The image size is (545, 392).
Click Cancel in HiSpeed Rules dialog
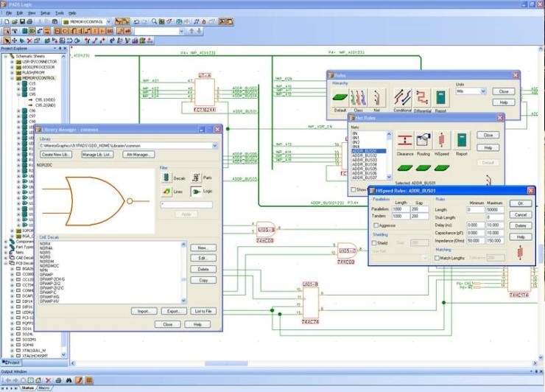pos(520,214)
